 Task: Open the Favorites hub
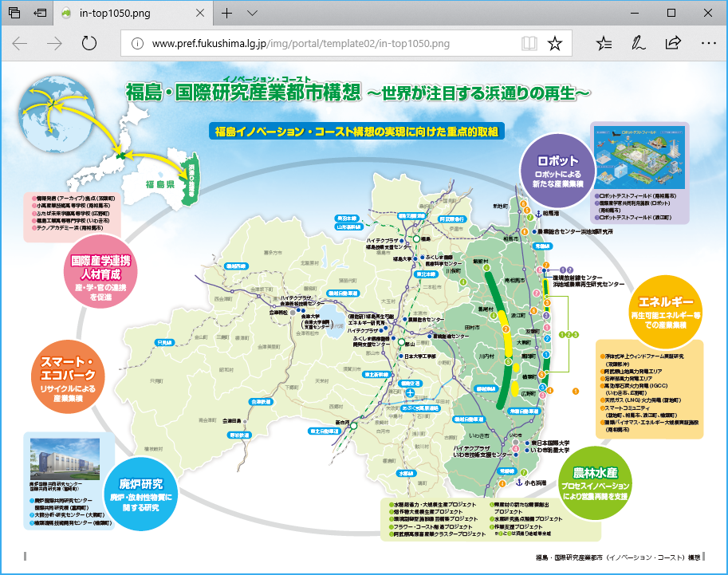coord(604,43)
